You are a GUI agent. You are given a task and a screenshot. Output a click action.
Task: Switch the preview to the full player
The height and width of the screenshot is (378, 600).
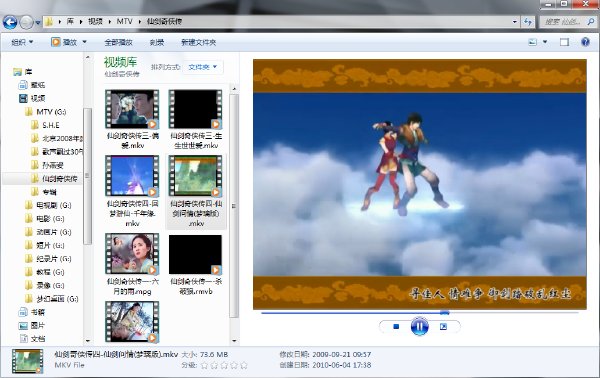[x=443, y=327]
